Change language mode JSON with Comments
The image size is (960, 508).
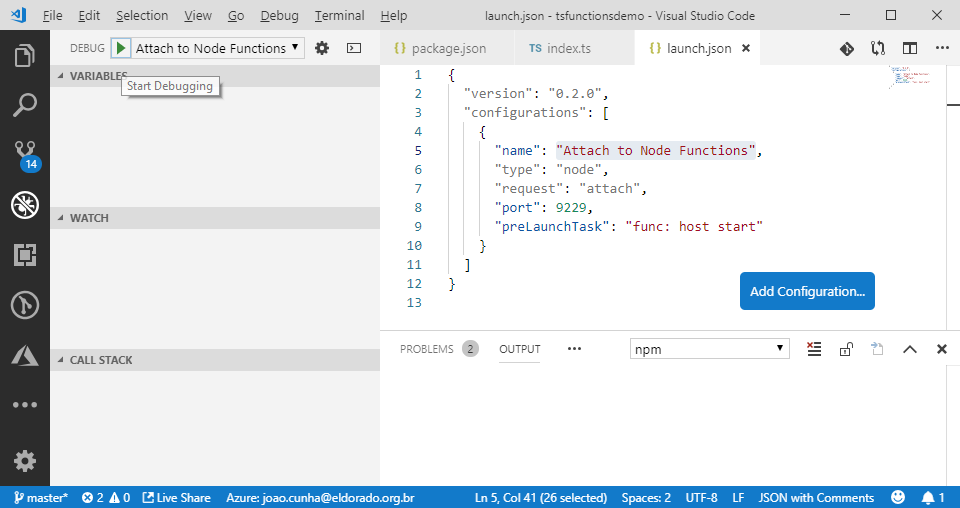816,497
